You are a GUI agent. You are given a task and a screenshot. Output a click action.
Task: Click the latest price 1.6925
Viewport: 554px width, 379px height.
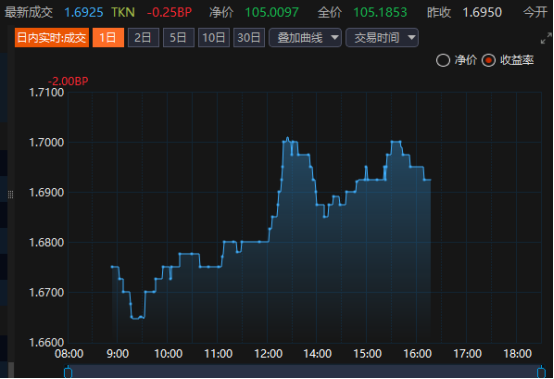pyautogui.click(x=84, y=13)
